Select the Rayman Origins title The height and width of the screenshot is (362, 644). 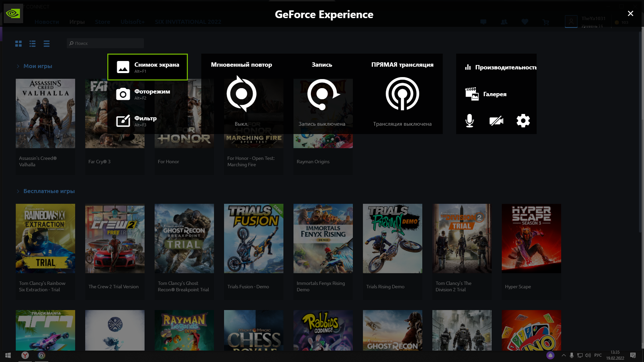click(x=313, y=162)
